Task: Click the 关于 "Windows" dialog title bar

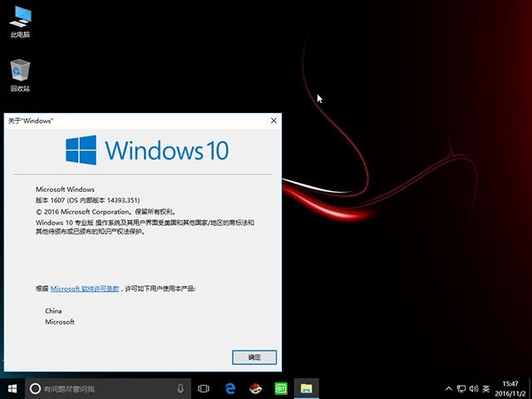Action: [141, 121]
